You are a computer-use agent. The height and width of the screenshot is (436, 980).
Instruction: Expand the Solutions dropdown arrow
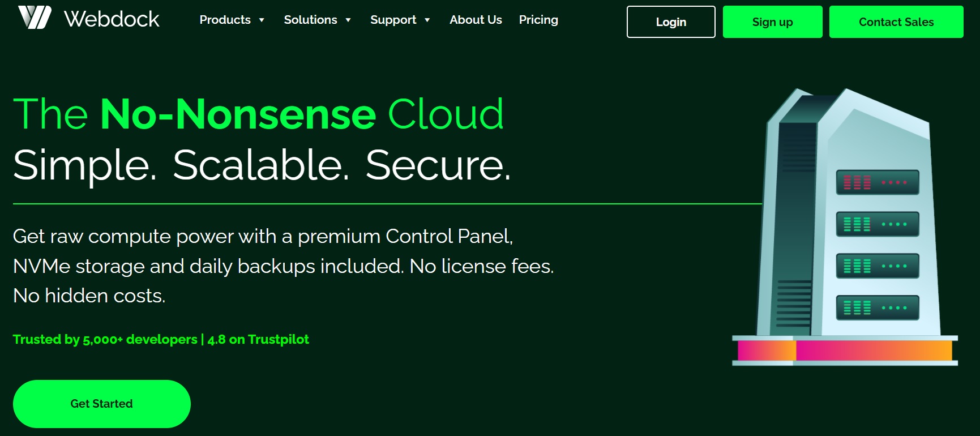coord(348,20)
